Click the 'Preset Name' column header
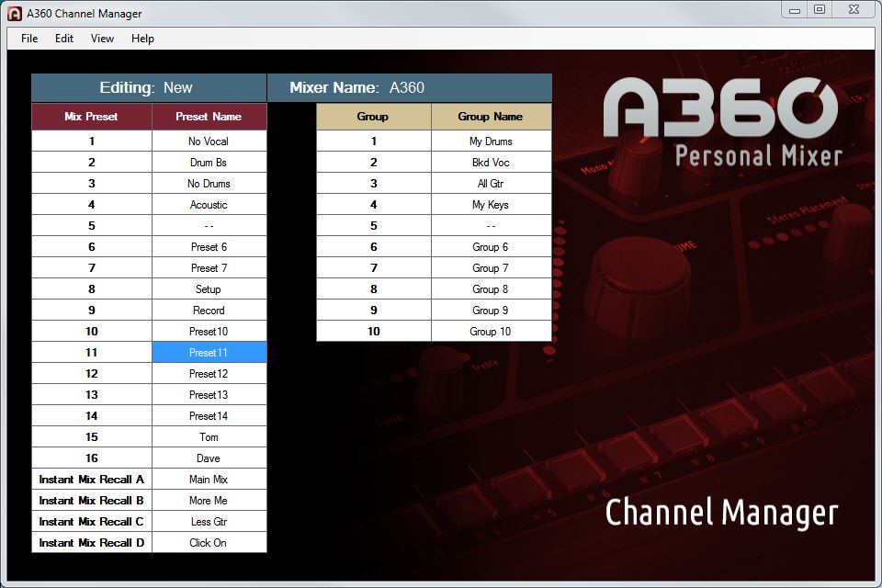 [209, 117]
